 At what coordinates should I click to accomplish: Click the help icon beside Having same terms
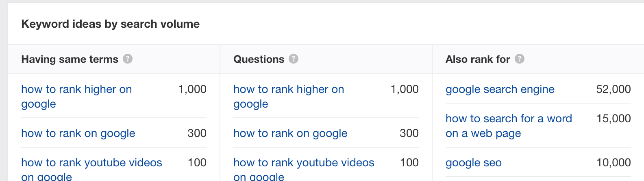128,59
